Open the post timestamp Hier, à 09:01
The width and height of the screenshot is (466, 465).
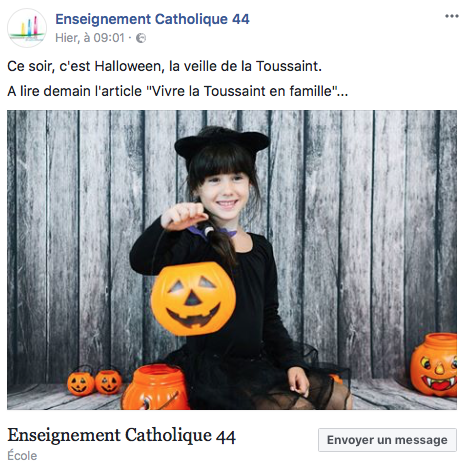click(90, 38)
